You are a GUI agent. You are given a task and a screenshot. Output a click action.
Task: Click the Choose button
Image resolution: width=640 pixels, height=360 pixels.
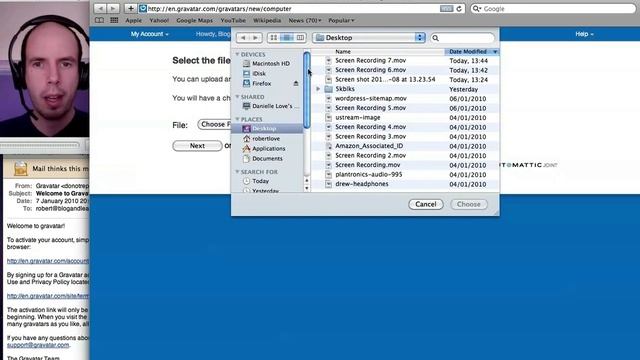click(469, 204)
